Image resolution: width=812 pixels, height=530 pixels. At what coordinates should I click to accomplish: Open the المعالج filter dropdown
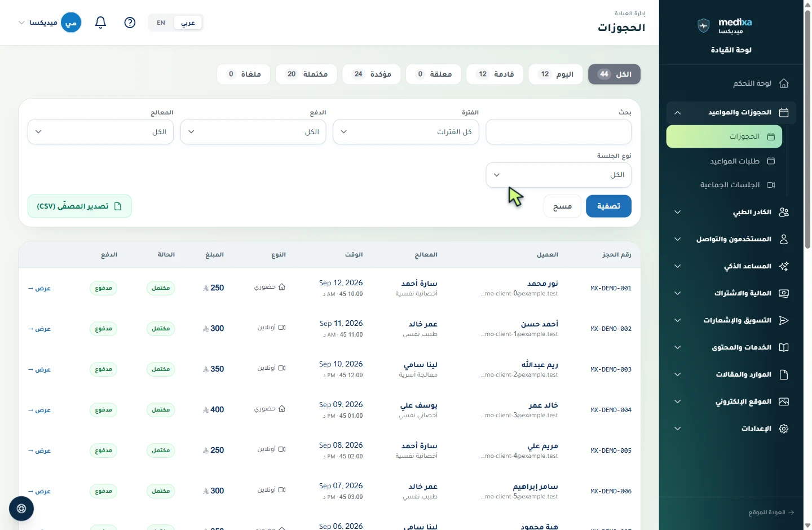tap(100, 131)
